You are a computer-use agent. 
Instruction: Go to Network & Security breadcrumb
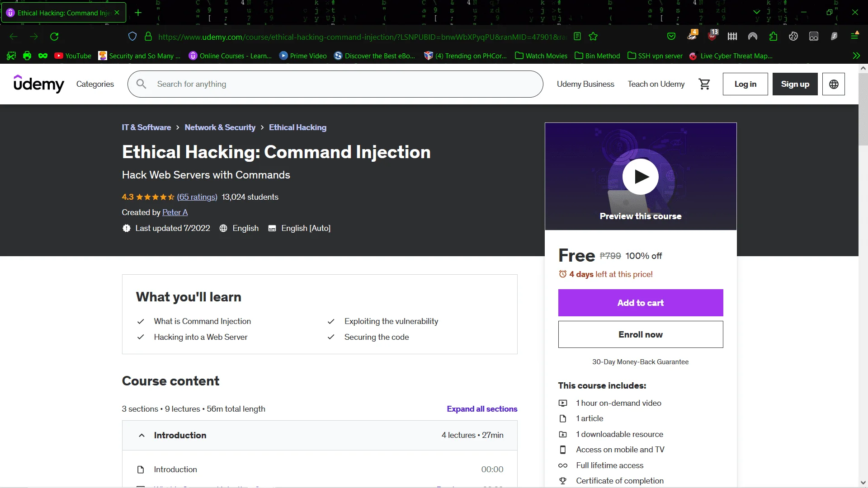coord(220,127)
